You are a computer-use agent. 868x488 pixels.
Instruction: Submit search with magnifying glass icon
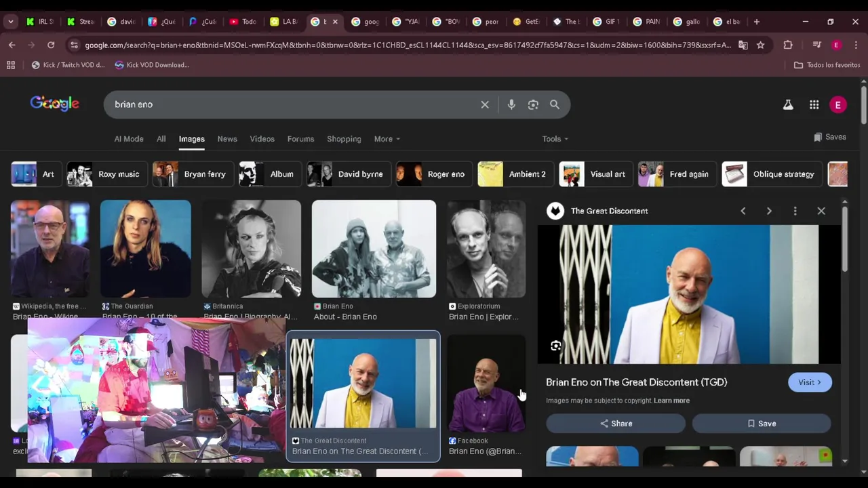click(x=555, y=104)
